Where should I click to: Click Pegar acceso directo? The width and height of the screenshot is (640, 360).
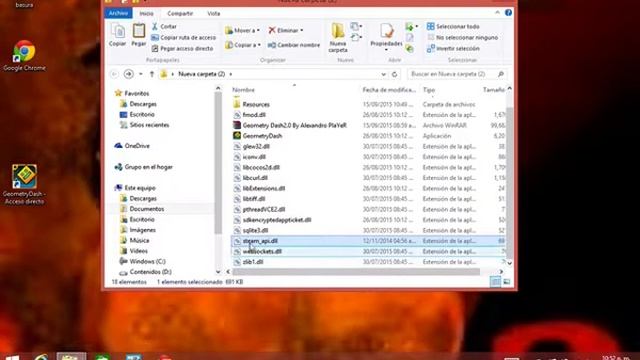click(x=182, y=49)
